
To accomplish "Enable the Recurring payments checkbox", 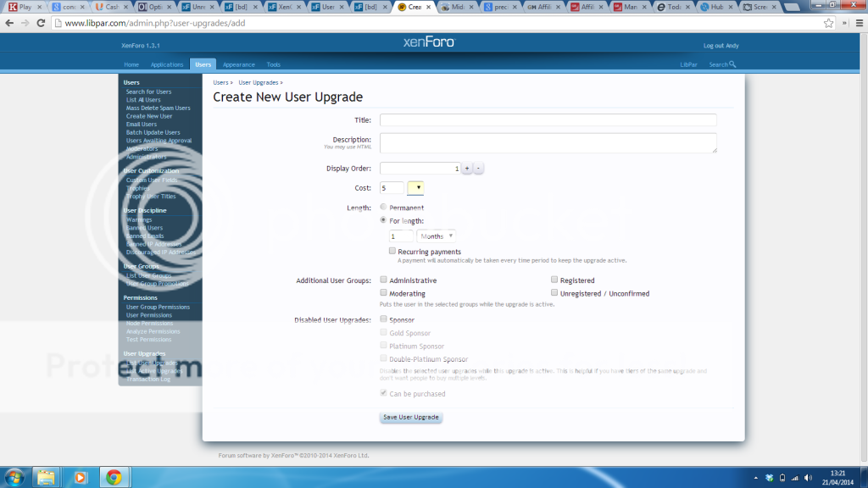I will tap(392, 250).
